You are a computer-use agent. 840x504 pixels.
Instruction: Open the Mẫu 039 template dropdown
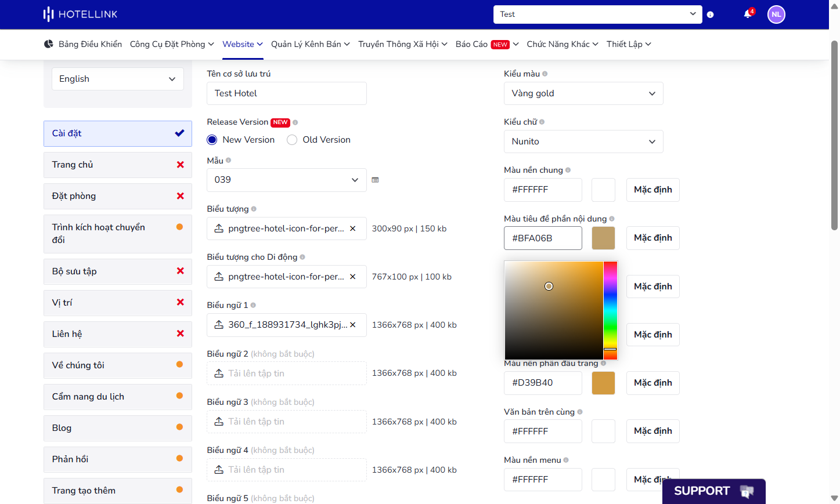coord(287,180)
